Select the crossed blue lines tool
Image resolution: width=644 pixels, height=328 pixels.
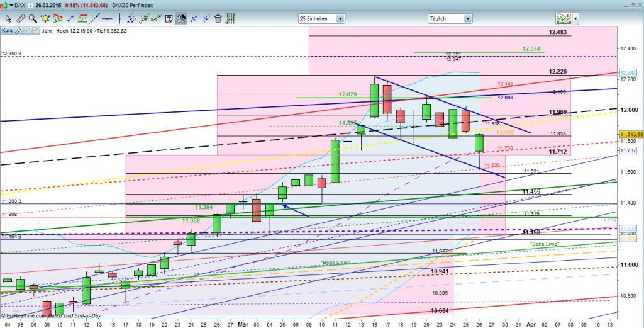coord(206,18)
